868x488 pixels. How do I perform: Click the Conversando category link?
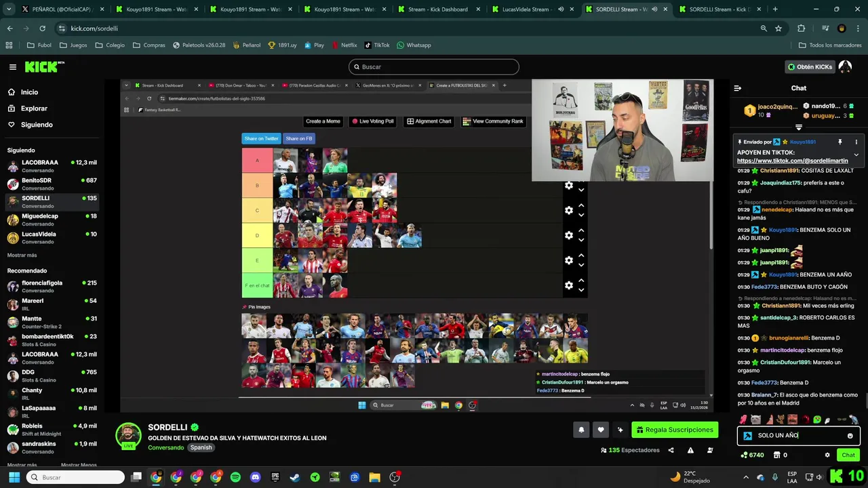point(165,448)
